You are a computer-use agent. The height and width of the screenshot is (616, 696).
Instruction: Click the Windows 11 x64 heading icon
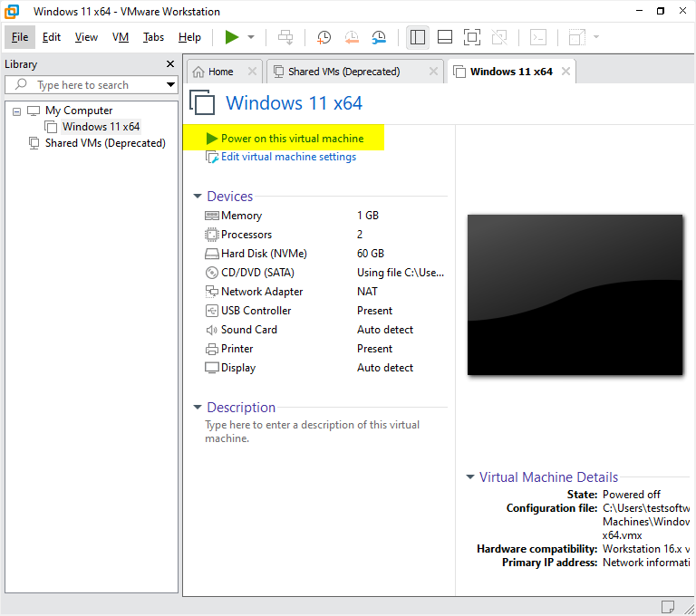pyautogui.click(x=202, y=102)
